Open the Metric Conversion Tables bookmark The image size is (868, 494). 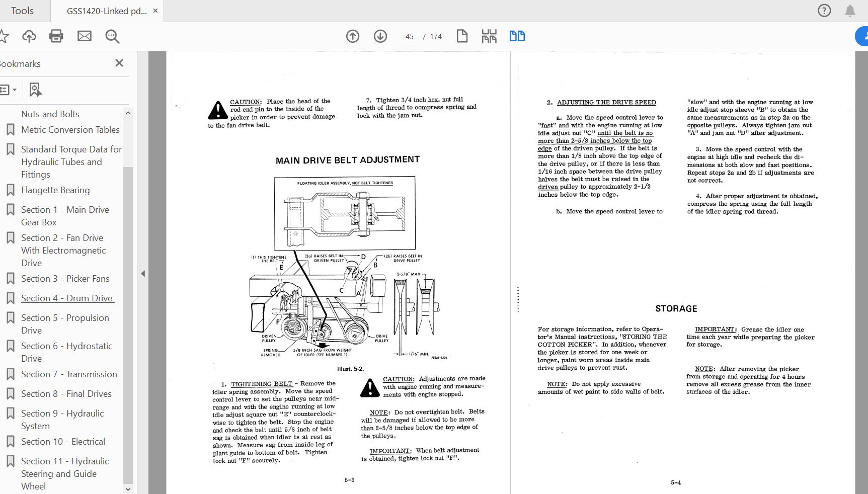click(70, 130)
